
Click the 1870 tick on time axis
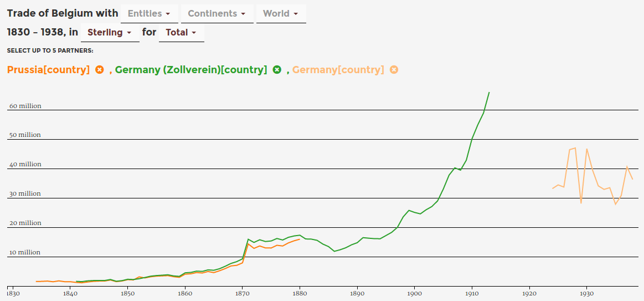tap(242, 293)
